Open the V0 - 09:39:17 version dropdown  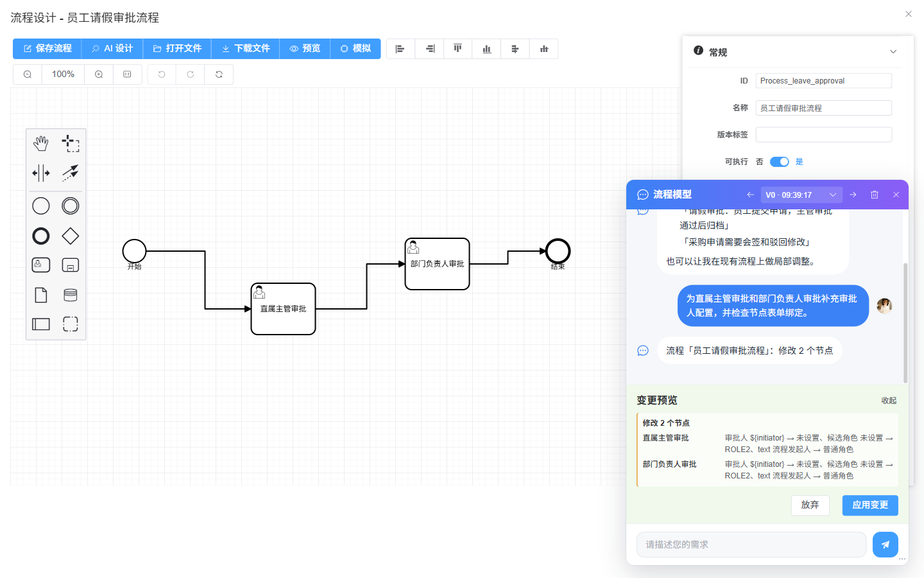point(801,195)
